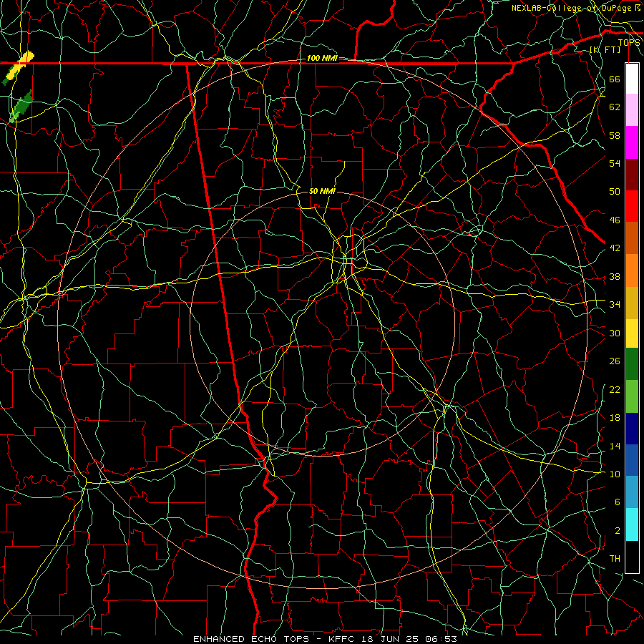Click the Enhanced Echo Tops KFFC timestamp caption
This screenshot has width=644, height=644.
(325, 639)
